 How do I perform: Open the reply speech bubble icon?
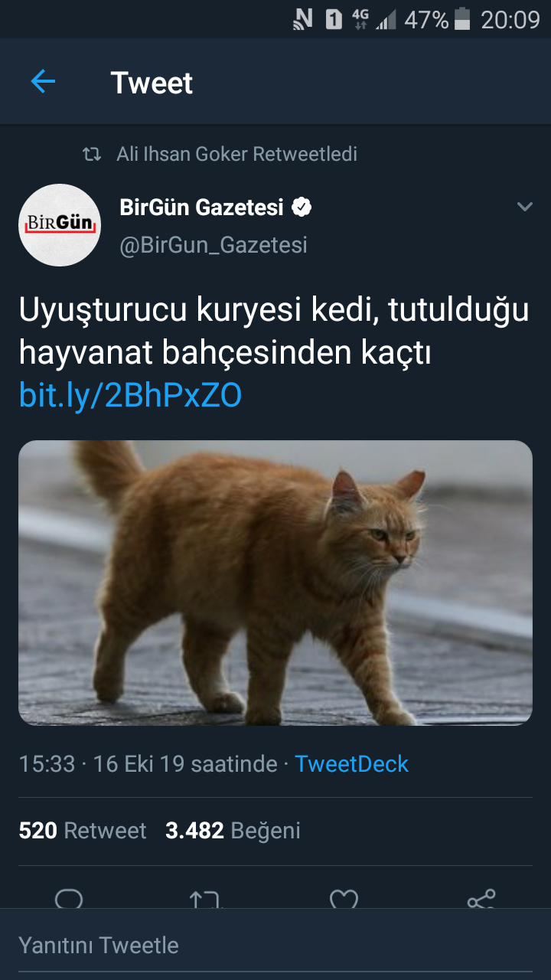pyautogui.click(x=69, y=899)
